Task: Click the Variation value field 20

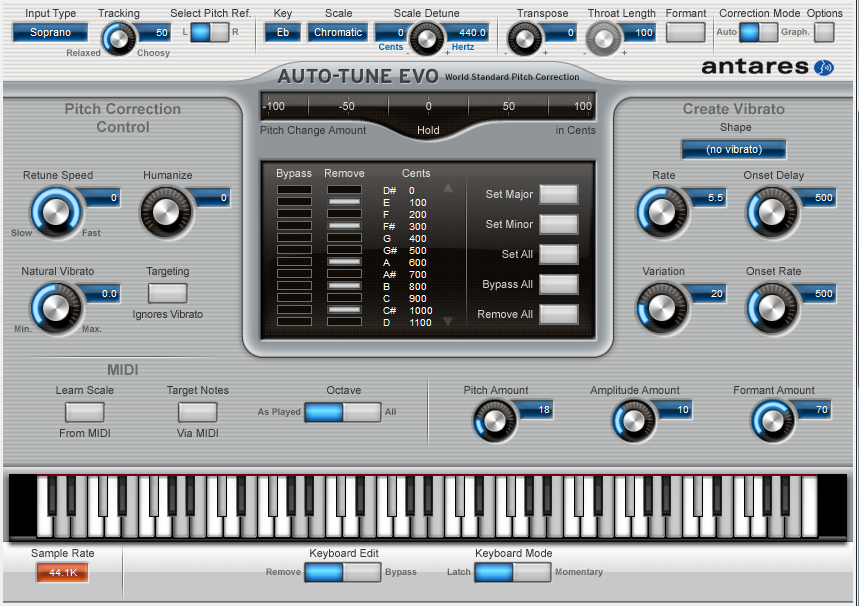Action: coord(708,294)
